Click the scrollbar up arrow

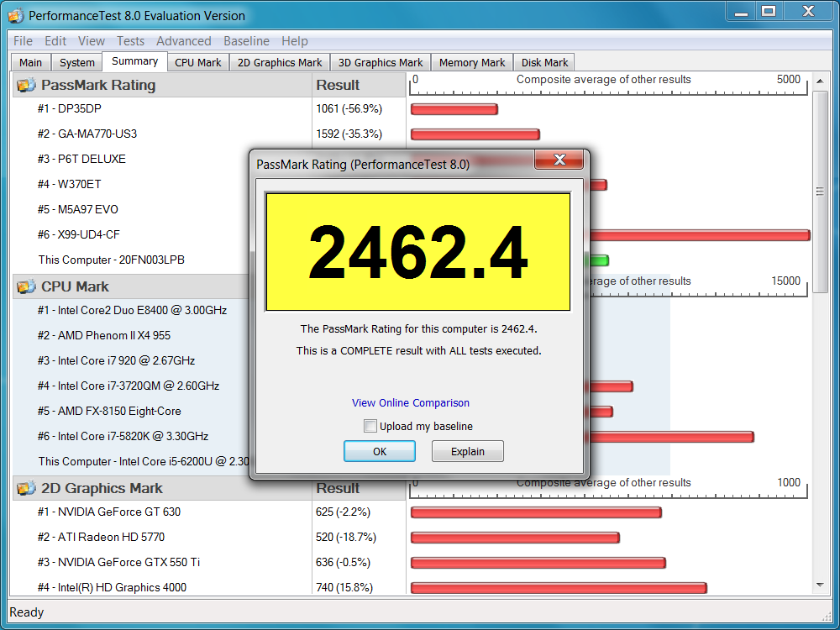click(x=820, y=81)
